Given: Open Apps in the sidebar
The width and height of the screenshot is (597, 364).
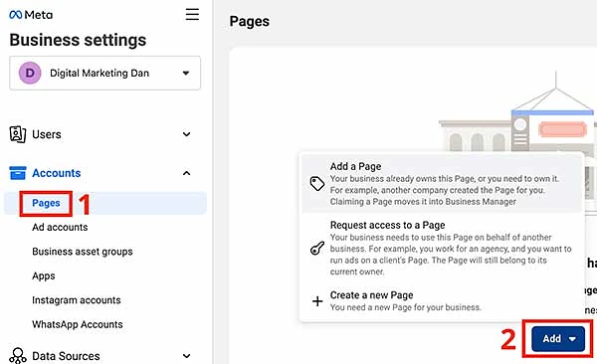Looking at the screenshot, I should pos(44,276).
